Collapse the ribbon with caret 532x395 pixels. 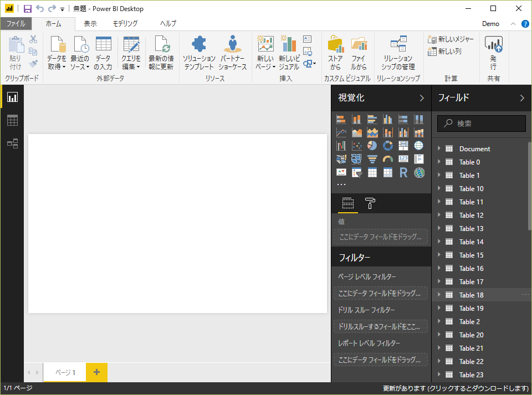513,24
